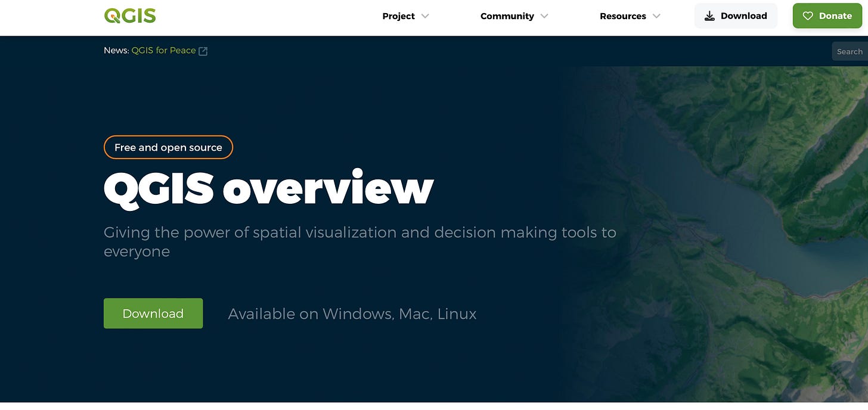Click the heart icon on Donate
868x410 pixels.
(808, 16)
